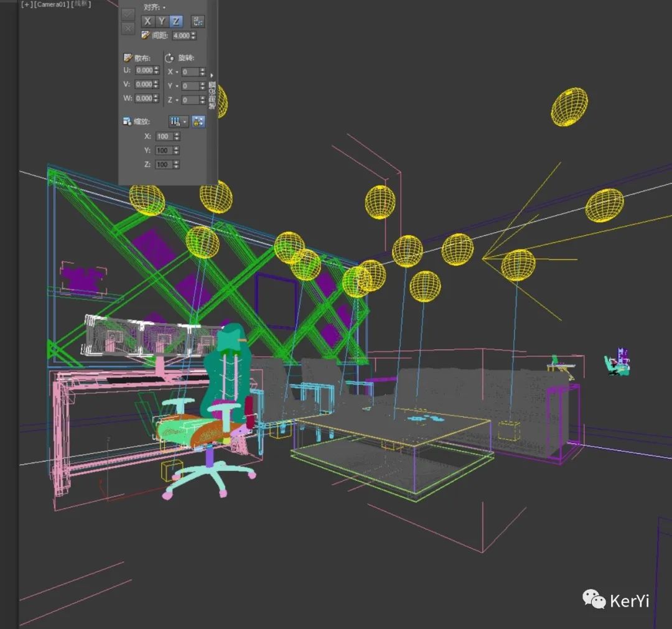
Task: Click the spinner beside the scale Z field
Action: (x=177, y=165)
